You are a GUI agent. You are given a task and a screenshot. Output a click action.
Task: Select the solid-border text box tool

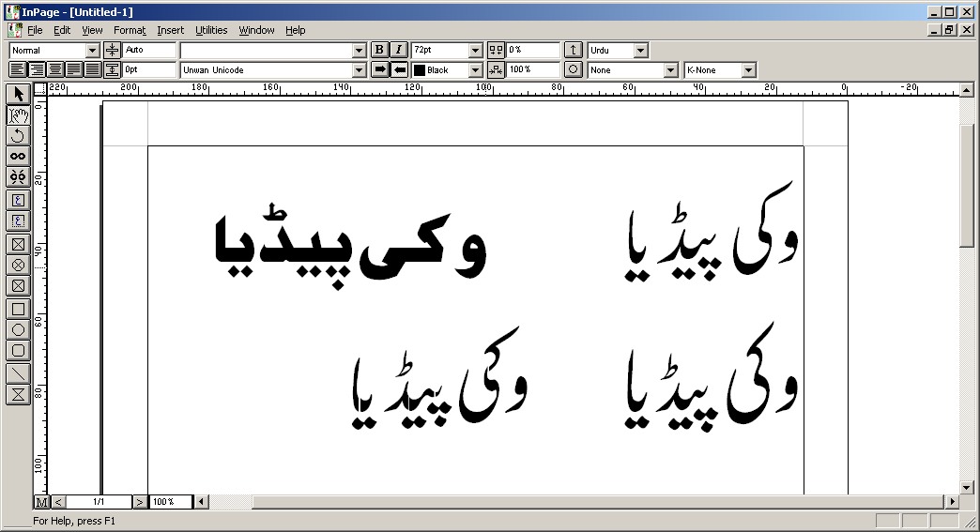pyautogui.click(x=18, y=201)
